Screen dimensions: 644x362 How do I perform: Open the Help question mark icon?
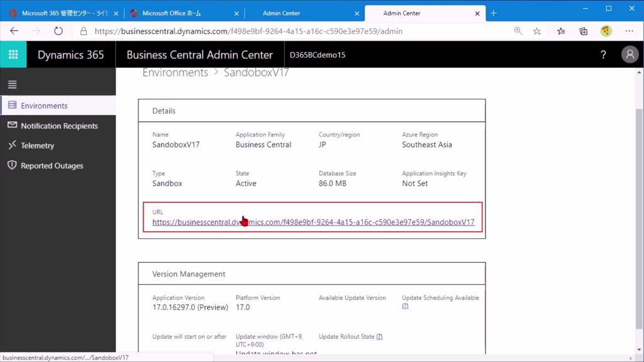coord(603,55)
